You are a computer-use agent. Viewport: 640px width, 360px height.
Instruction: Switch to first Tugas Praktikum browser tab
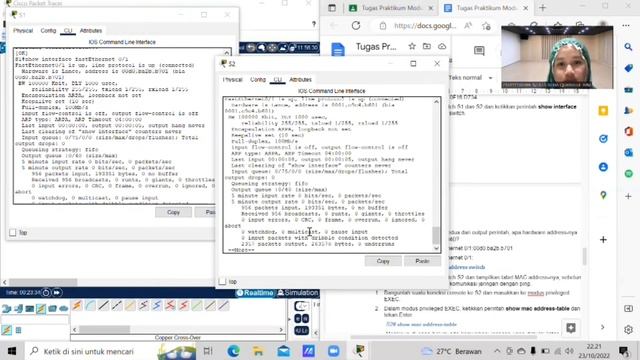391,8
